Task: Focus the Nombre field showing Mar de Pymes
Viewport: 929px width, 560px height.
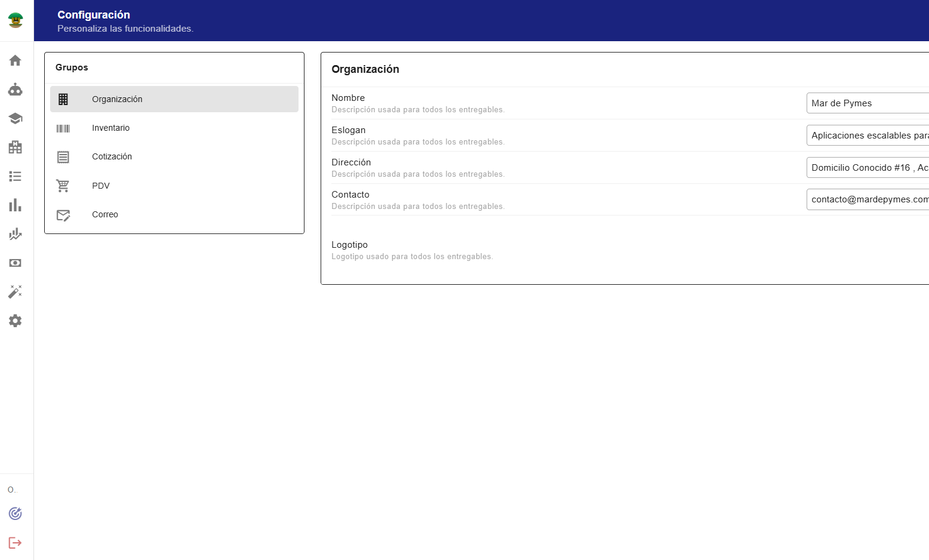Action: 868,103
